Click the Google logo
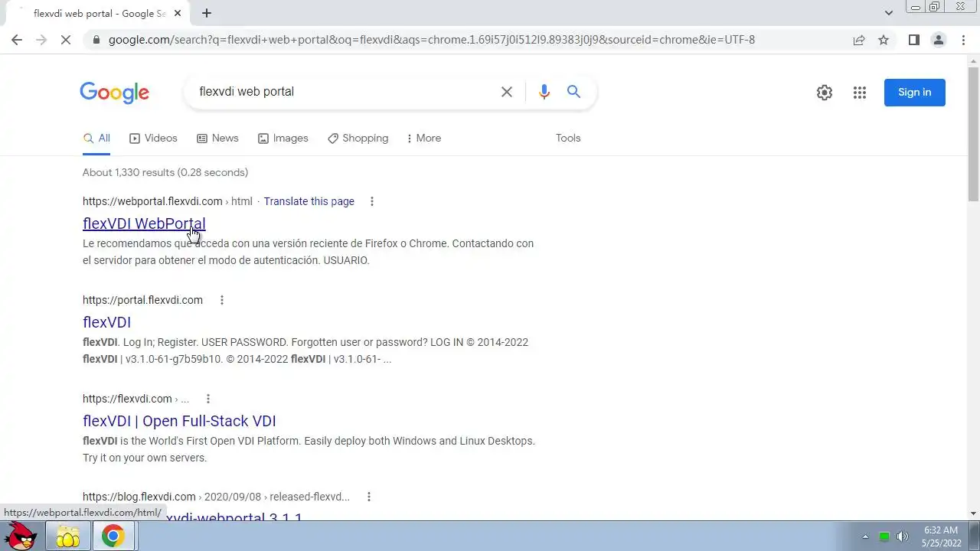 [x=115, y=93]
